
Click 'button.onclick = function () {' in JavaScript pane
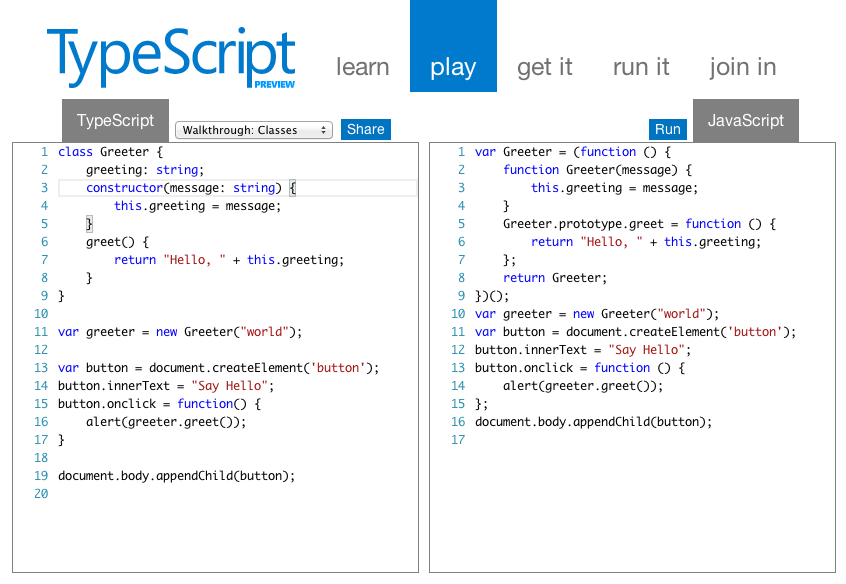580,368
